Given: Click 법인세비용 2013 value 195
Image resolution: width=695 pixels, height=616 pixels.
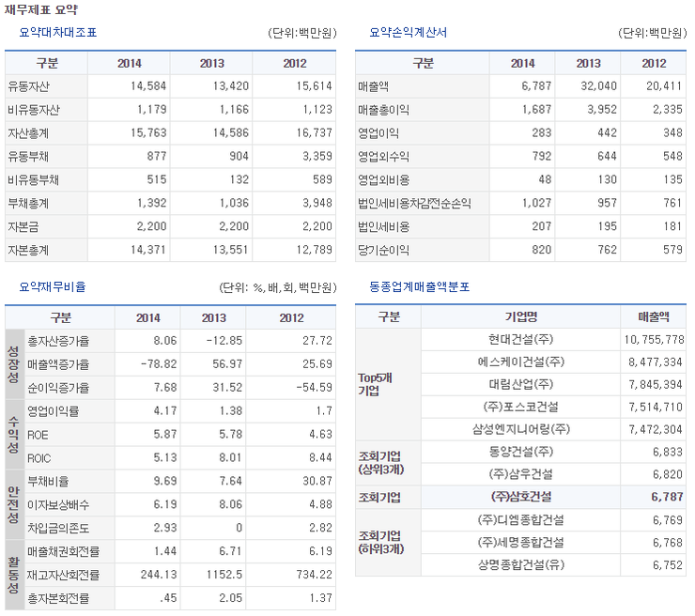Looking at the screenshot, I should 608,226.
